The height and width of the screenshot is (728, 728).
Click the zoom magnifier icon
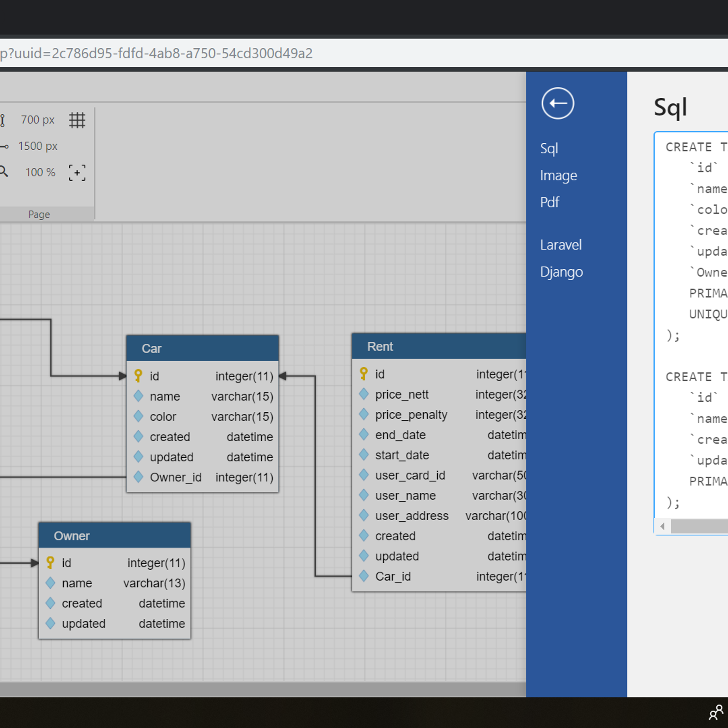4,172
